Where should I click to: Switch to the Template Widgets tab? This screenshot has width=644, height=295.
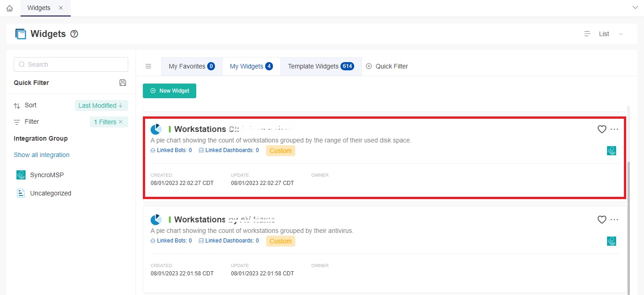coord(315,66)
